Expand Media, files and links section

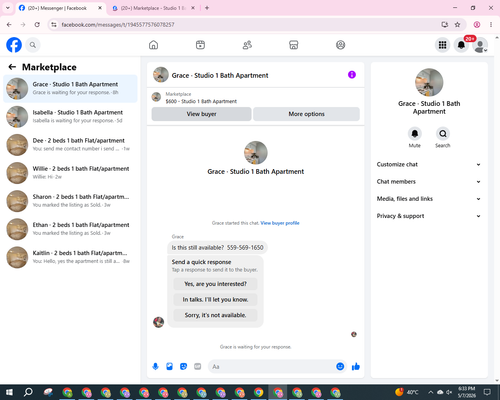coord(429,199)
